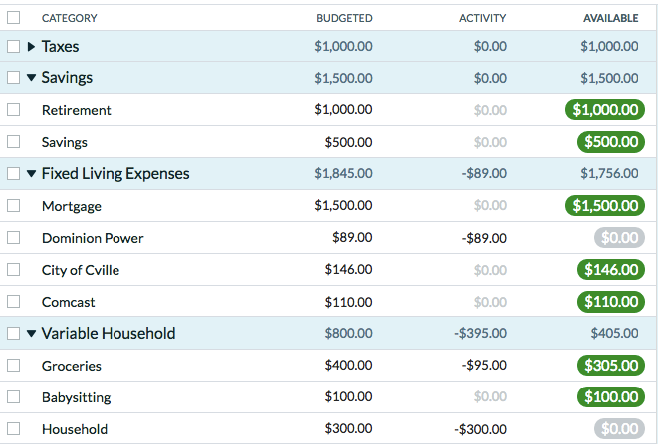658x444 pixels.
Task: Click Retirement's green $1,000.00 available pill
Action: 603,110
